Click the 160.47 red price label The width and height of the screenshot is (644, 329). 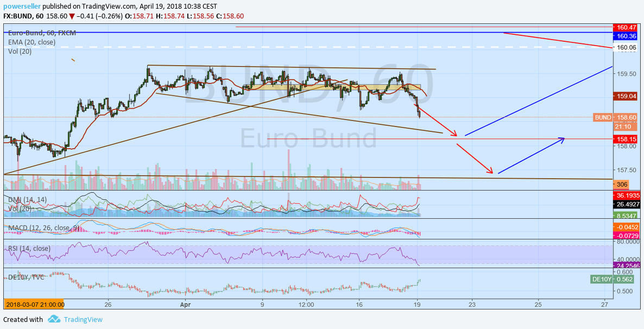627,28
